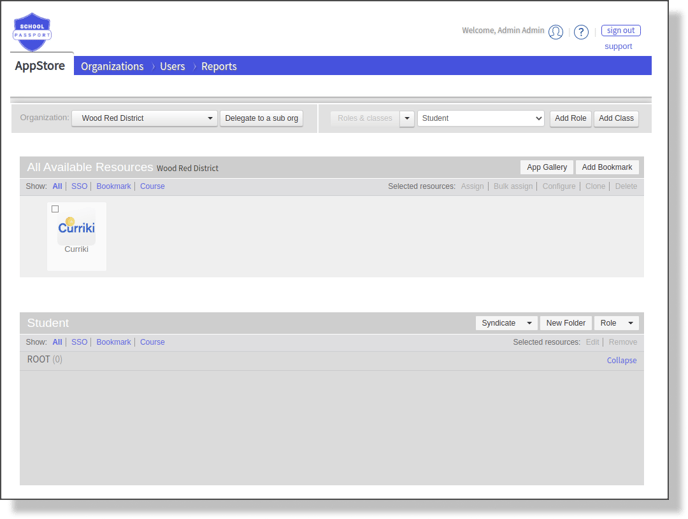Click Delete for selected resources
Viewport: 688px width, 519px height.
point(626,186)
